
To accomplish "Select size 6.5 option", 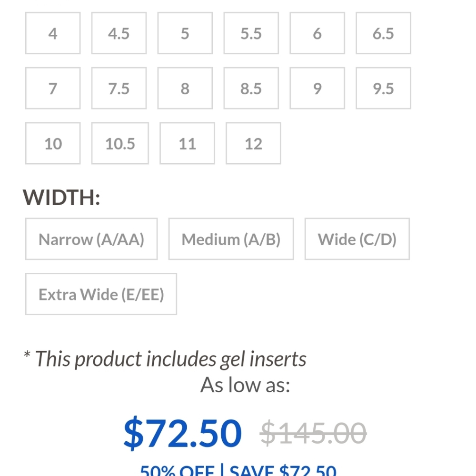I will [x=383, y=33].
